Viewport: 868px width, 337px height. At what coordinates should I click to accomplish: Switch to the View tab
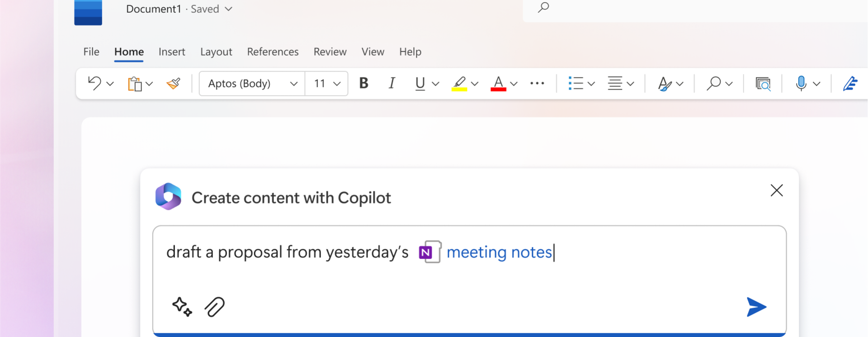[x=373, y=52]
